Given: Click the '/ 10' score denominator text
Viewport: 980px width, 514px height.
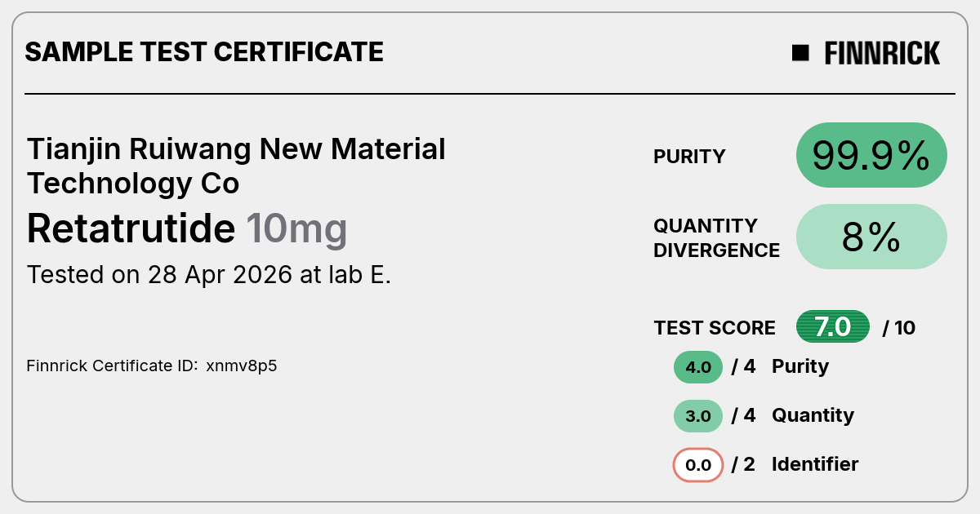Looking at the screenshot, I should pos(899,328).
